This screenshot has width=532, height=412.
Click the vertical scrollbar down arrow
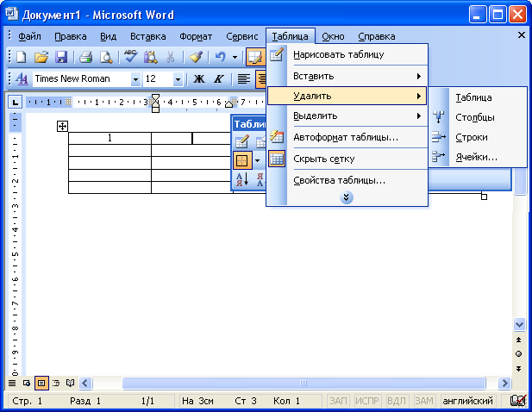pyautogui.click(x=519, y=325)
